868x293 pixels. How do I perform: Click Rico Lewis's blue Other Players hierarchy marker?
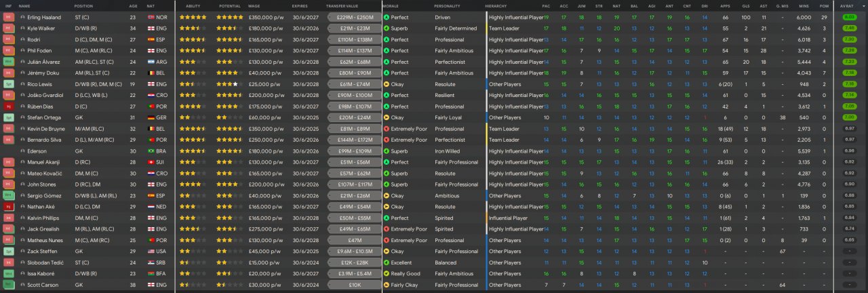click(x=486, y=84)
